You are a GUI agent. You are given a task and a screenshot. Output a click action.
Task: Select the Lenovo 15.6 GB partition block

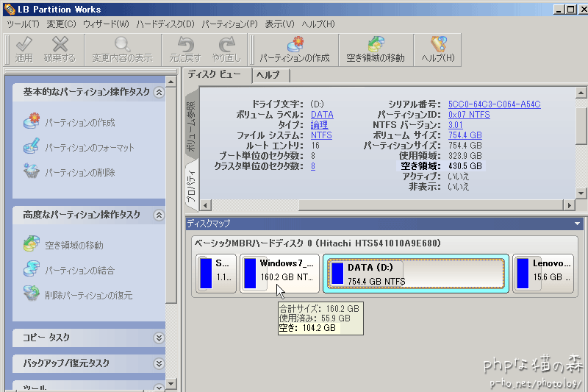543,273
